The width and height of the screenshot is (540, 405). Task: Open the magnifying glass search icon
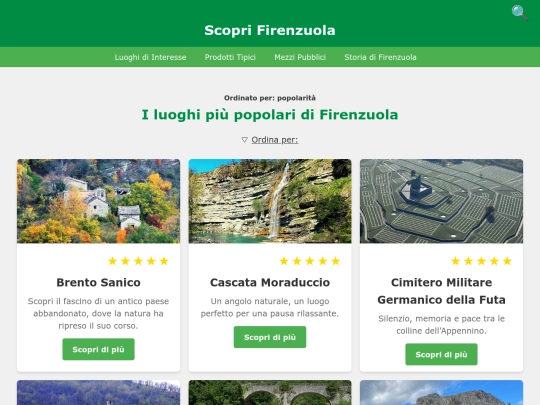[x=519, y=13]
